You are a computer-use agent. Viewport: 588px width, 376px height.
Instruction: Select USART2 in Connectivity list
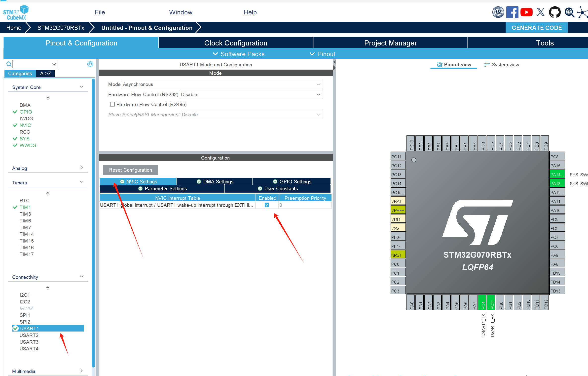tap(29, 335)
